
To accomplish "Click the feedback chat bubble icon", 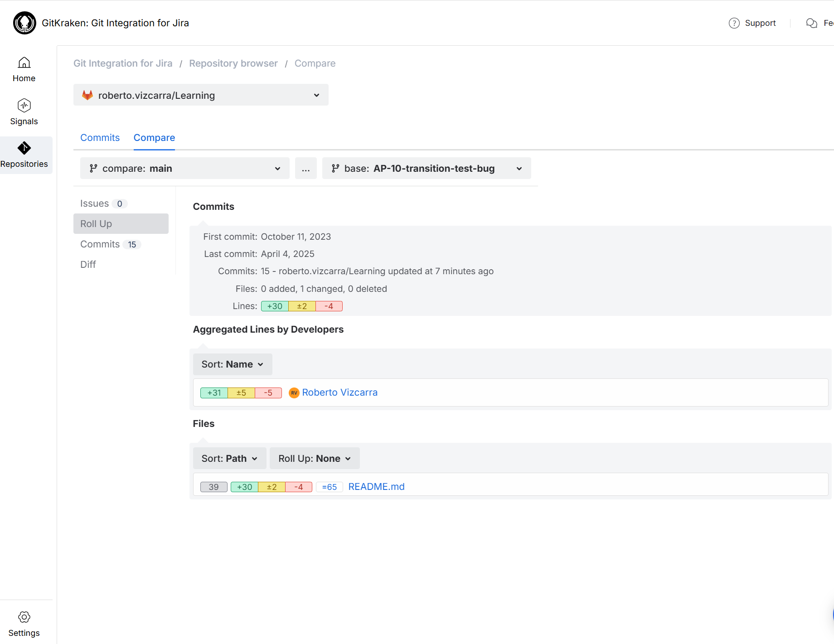I will pyautogui.click(x=811, y=23).
